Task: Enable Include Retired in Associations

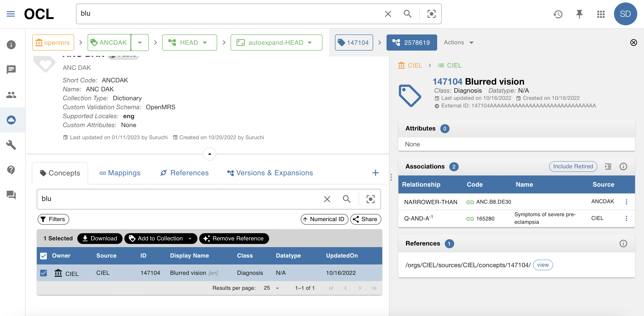Action: 573,167
